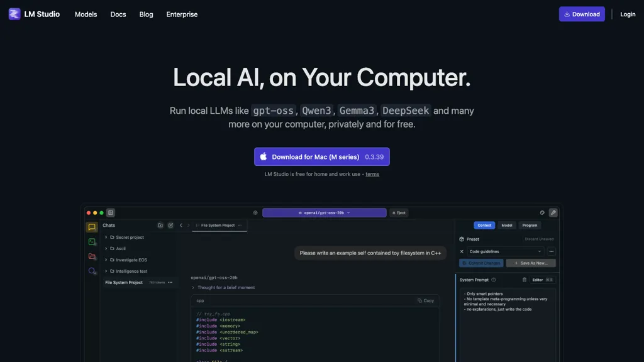Click the Commit Changes button

tap(481, 263)
